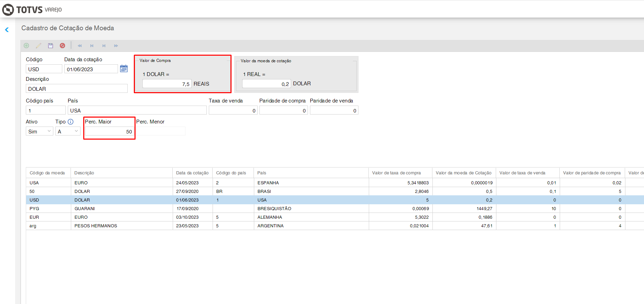Viewport: 644px width, 304px height.
Task: Click the ESPANHA country cell
Action: 311,183
